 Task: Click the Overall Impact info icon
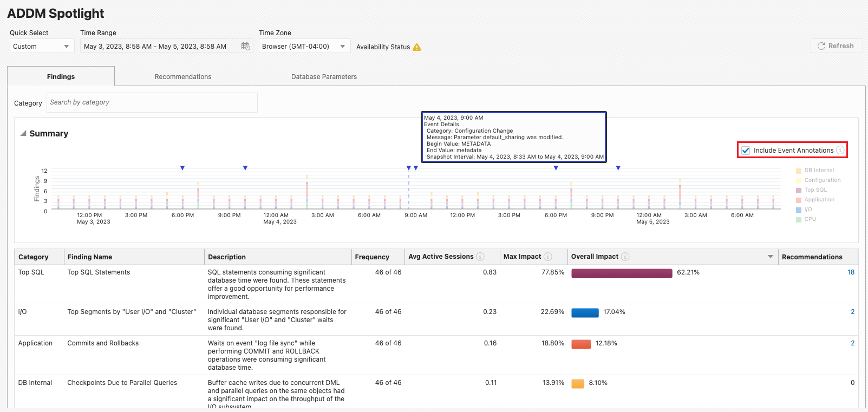pyautogui.click(x=625, y=257)
